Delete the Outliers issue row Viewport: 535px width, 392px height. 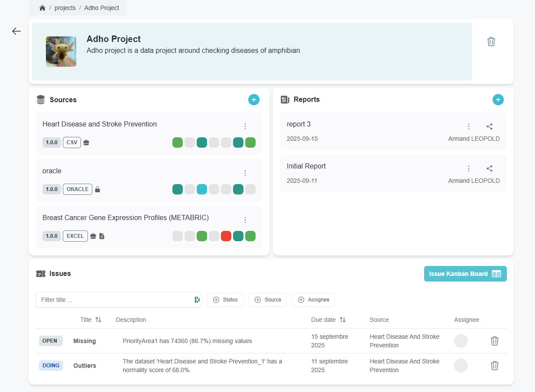(494, 366)
